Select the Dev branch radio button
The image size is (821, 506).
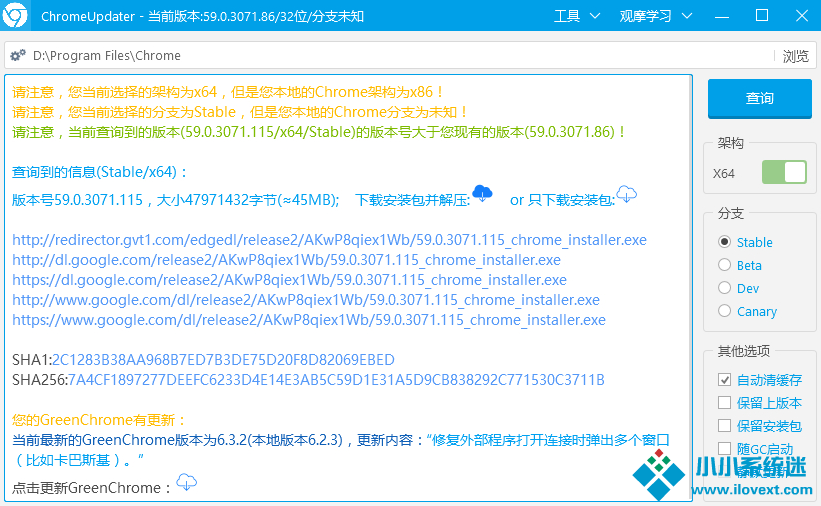click(x=725, y=288)
